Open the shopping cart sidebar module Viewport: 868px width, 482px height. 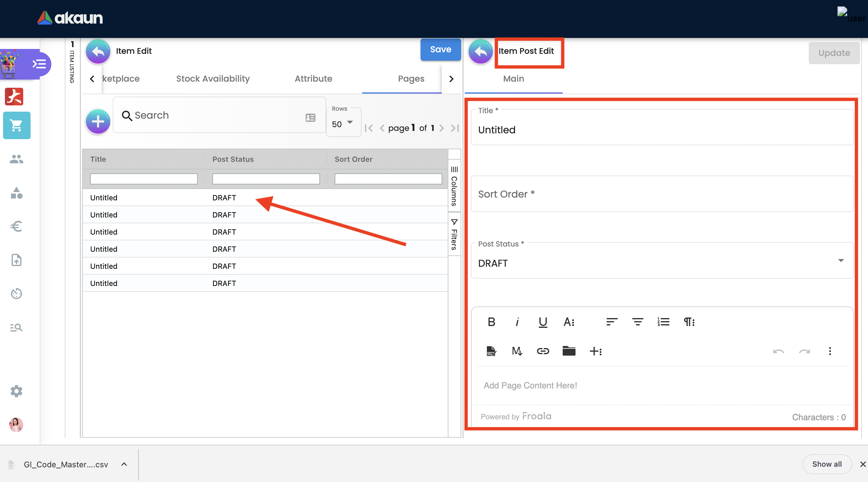(17, 125)
